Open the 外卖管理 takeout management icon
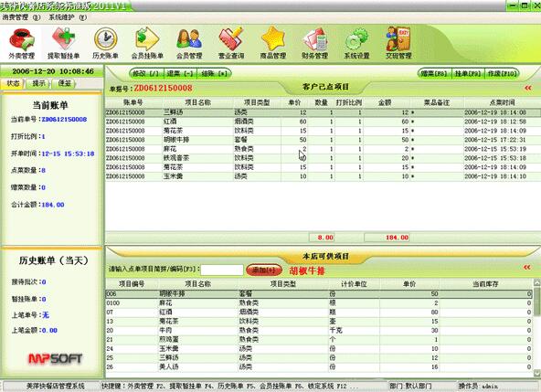The image size is (541, 392). point(21,44)
